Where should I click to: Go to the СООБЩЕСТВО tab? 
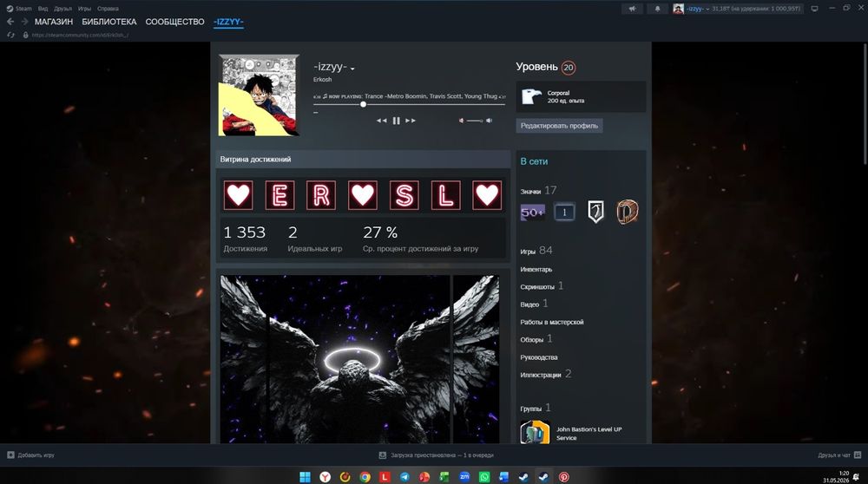tap(175, 22)
